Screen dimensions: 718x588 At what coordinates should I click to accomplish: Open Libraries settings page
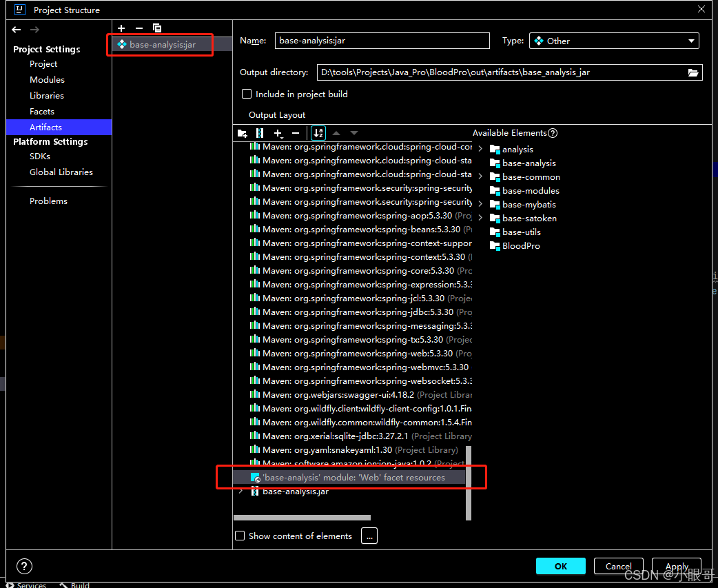click(47, 96)
